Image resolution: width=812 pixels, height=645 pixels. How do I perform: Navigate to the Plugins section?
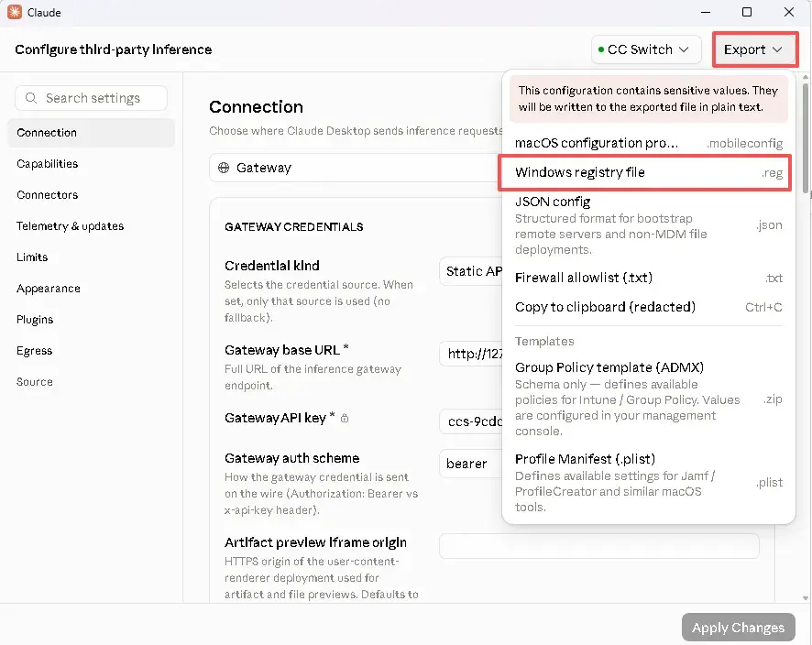(x=91, y=320)
